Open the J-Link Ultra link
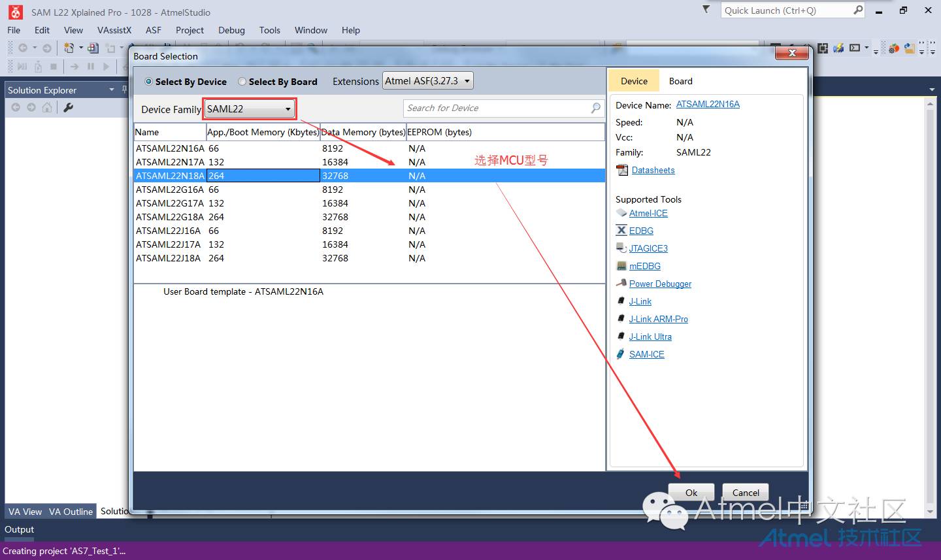 click(x=650, y=337)
